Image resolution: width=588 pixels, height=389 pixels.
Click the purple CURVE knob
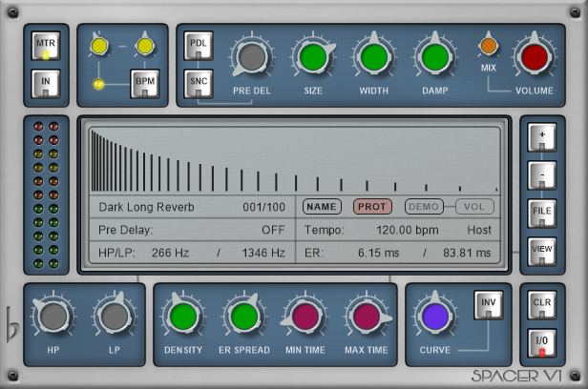pos(435,316)
